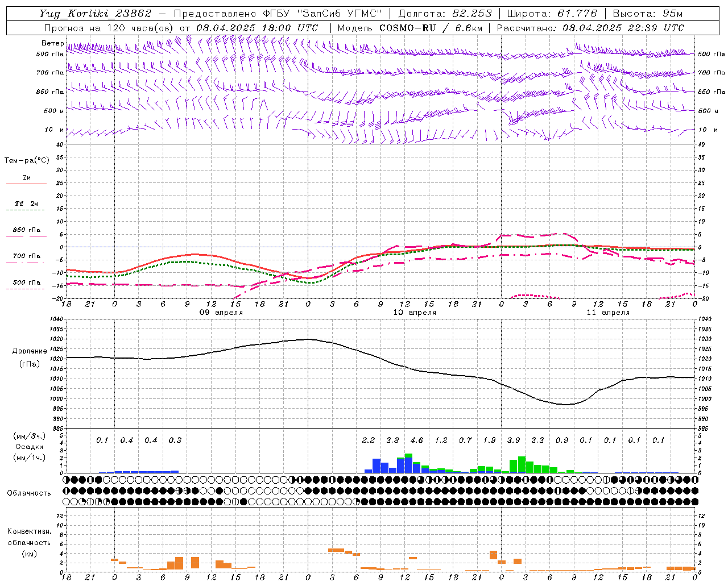Viewport: 728px width, 582px height.
Task: Click the precipitation total "1.9"
Action: point(489,440)
